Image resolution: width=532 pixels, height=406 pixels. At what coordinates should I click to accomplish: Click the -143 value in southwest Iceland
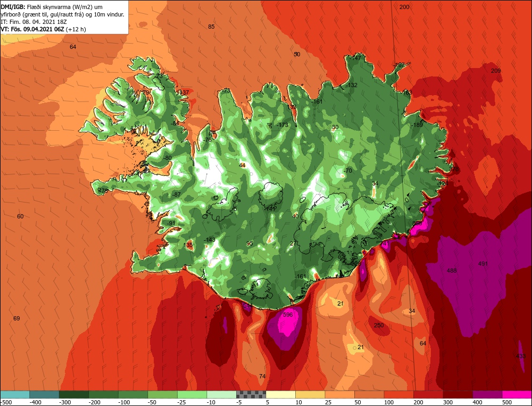point(209,240)
